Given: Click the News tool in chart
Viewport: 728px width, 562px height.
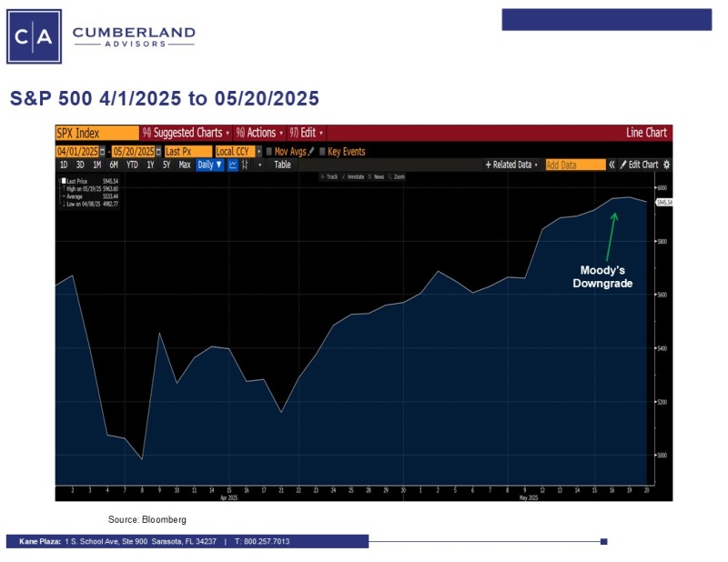Looking at the screenshot, I should click(377, 176).
